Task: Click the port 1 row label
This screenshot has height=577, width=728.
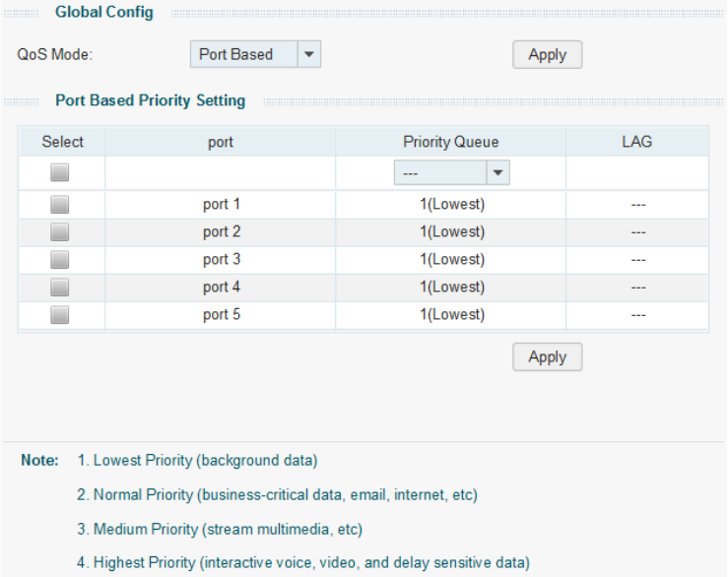Action: click(221, 205)
